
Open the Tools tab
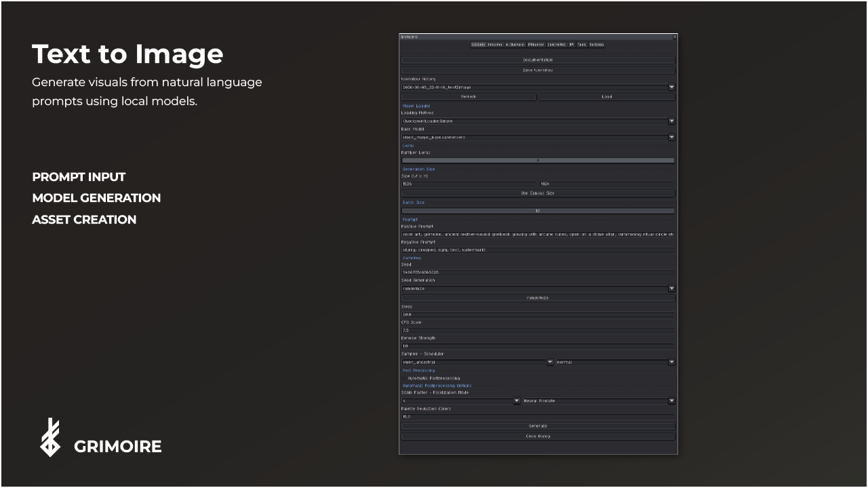pyautogui.click(x=582, y=45)
